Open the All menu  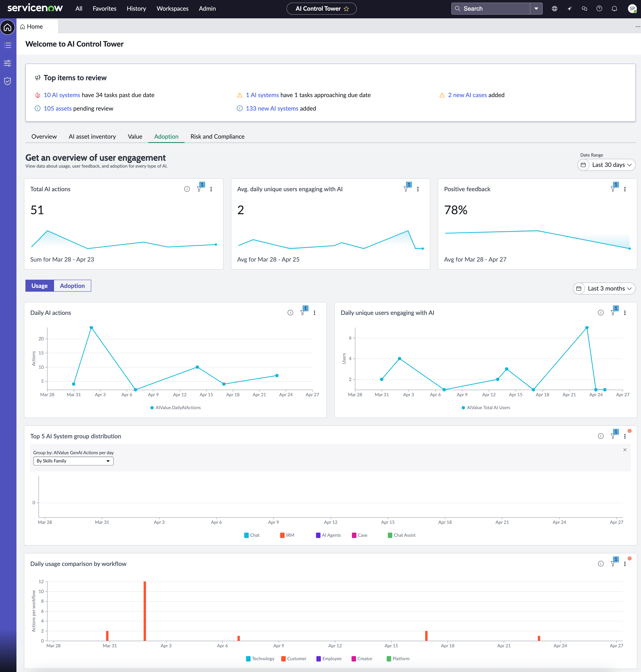click(x=79, y=9)
